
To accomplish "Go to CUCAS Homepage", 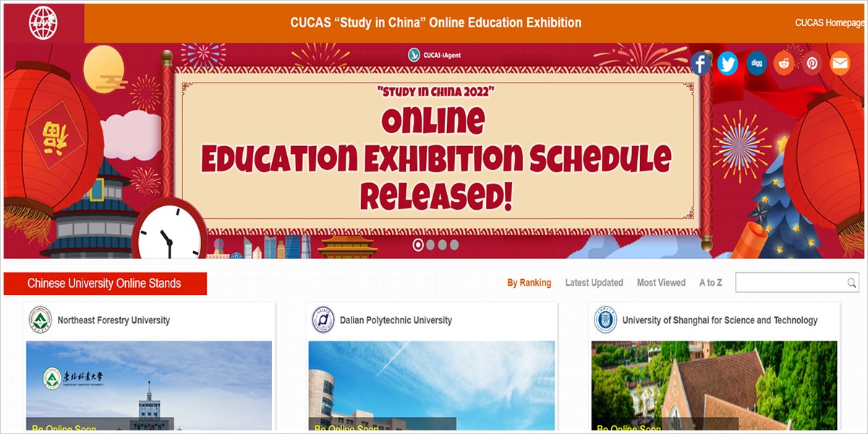I will 830,23.
